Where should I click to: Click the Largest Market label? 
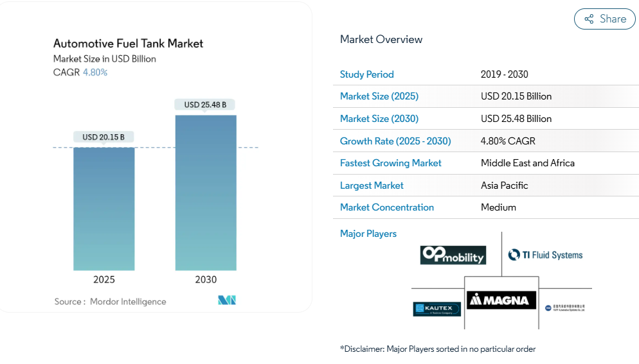[x=372, y=186]
